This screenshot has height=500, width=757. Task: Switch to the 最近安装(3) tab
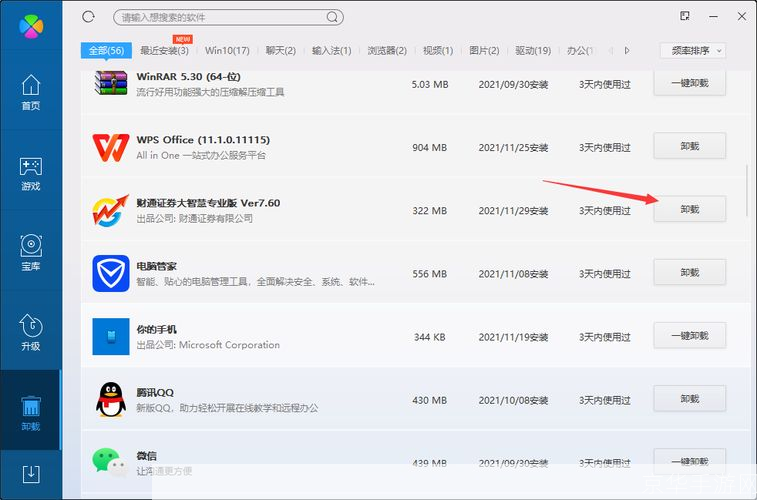[x=164, y=50]
